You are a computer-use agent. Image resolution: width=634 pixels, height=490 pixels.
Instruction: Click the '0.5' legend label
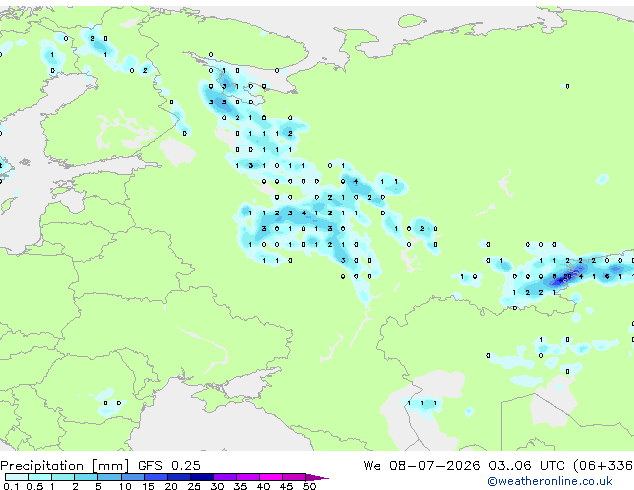(34, 486)
